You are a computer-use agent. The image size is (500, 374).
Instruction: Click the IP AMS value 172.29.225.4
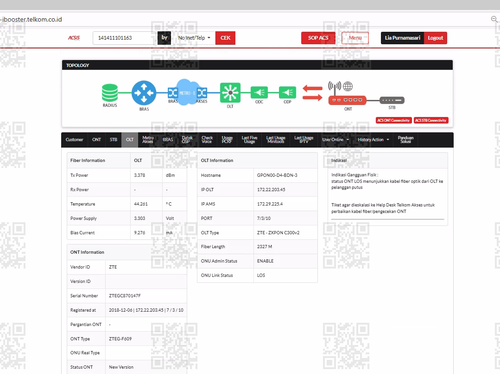pos(270,204)
